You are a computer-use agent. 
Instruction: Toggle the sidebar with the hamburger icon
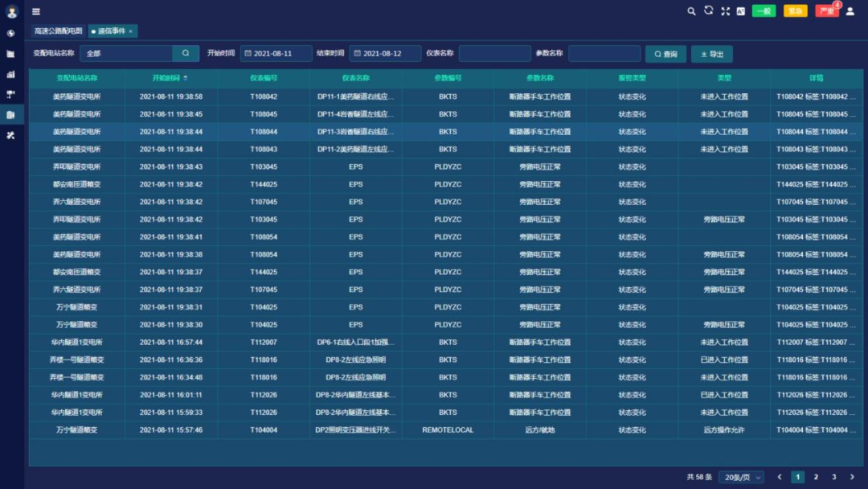(x=35, y=11)
